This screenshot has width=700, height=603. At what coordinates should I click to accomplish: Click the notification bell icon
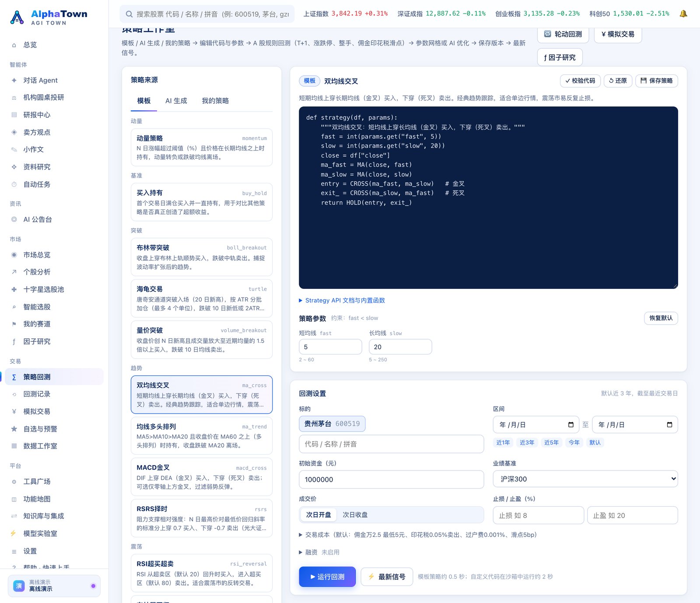click(x=683, y=14)
